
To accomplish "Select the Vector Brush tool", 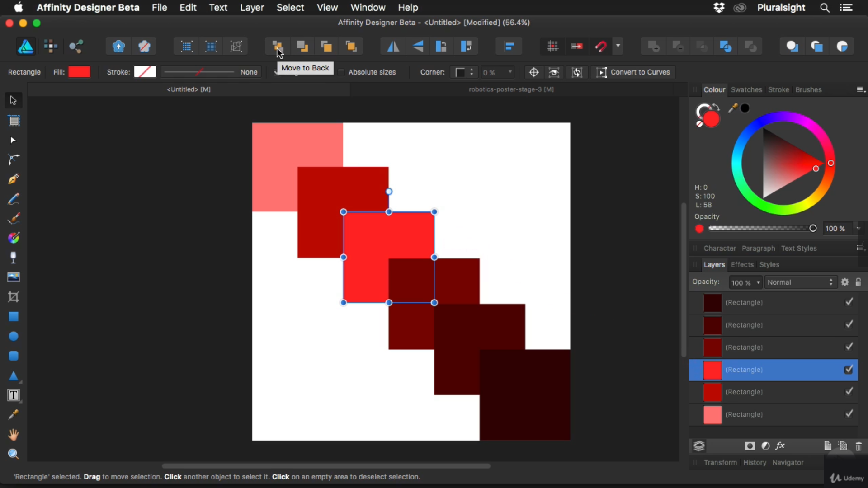I will click(14, 219).
